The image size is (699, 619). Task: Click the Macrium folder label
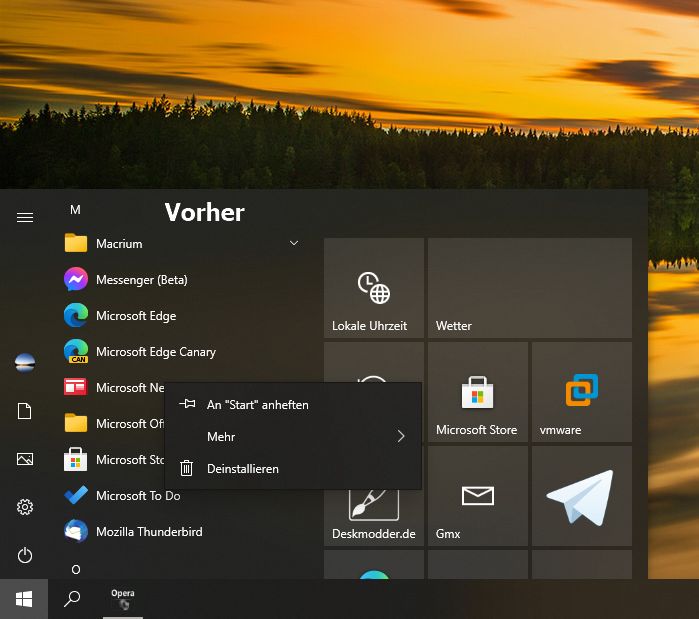coord(119,244)
